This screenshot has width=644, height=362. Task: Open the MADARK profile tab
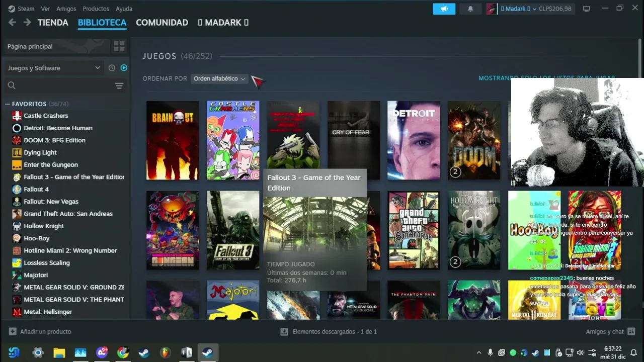point(223,23)
